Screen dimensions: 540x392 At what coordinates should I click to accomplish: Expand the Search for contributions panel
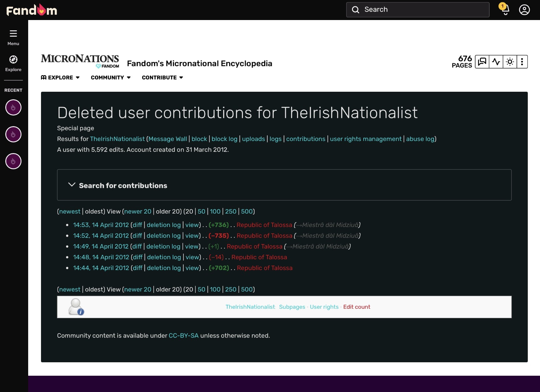pos(284,185)
